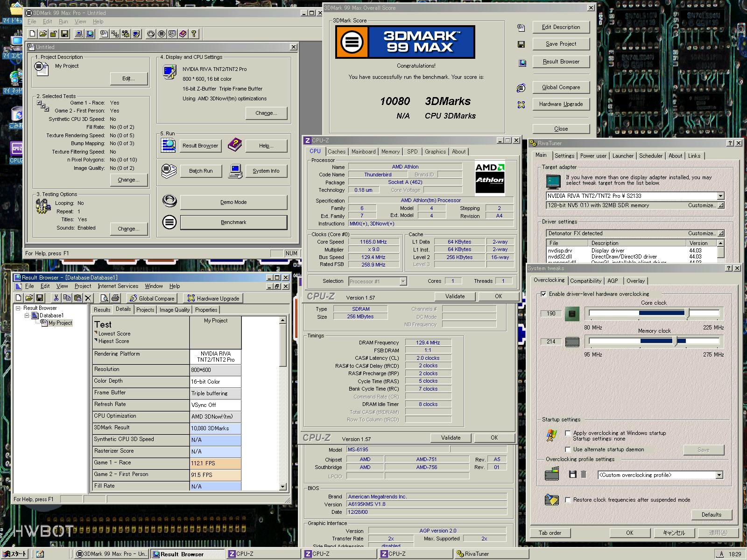This screenshot has width=747, height=560.
Task: Click the Demo Mode button in 3DMark
Action: 233,202
